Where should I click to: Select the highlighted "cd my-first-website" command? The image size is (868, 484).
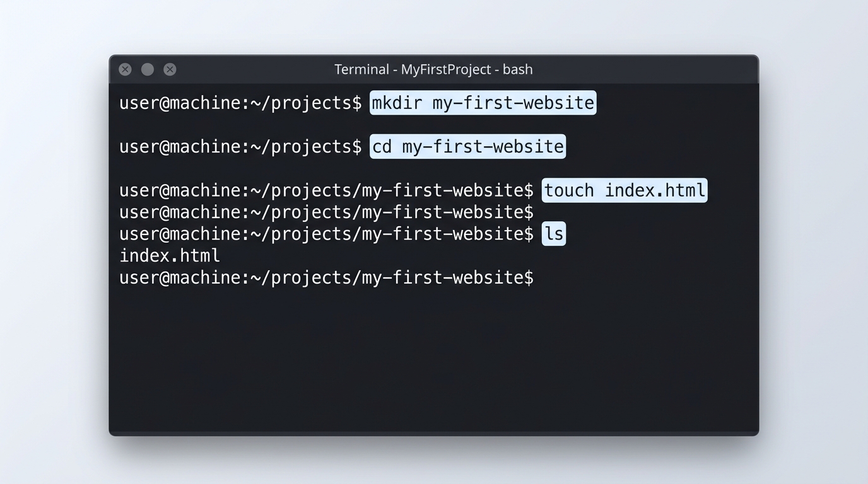tap(467, 147)
